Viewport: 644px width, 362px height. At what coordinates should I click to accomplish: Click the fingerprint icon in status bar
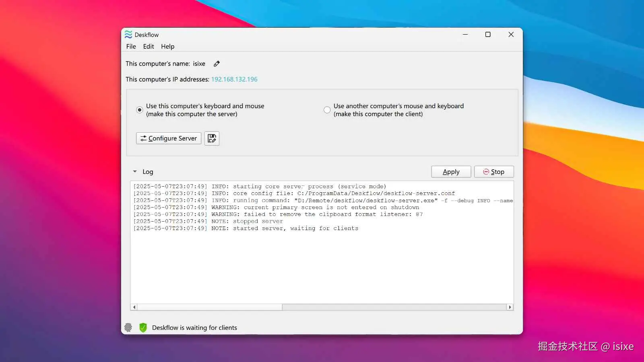pos(128,328)
